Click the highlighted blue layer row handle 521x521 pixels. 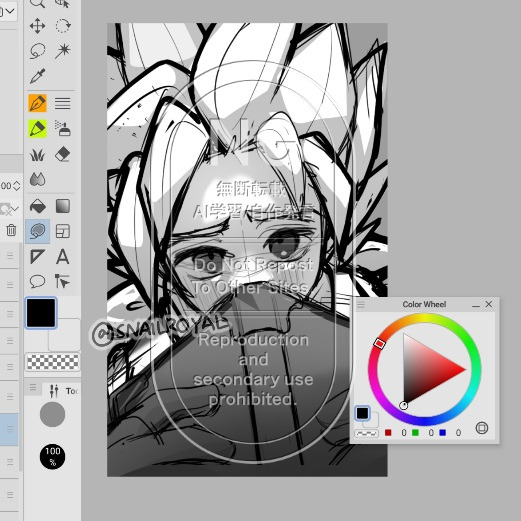pyautogui.click(x=9, y=429)
